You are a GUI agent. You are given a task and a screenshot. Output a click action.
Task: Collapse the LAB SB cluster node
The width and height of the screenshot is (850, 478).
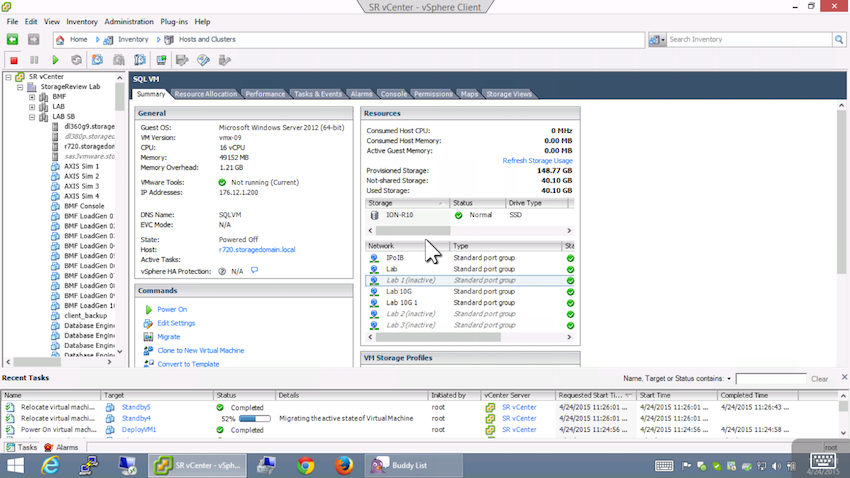click(x=32, y=117)
